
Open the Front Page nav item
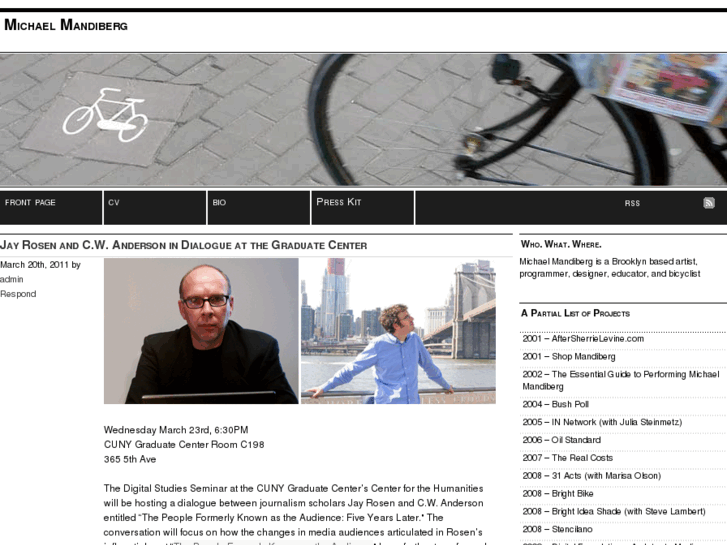coord(30,203)
